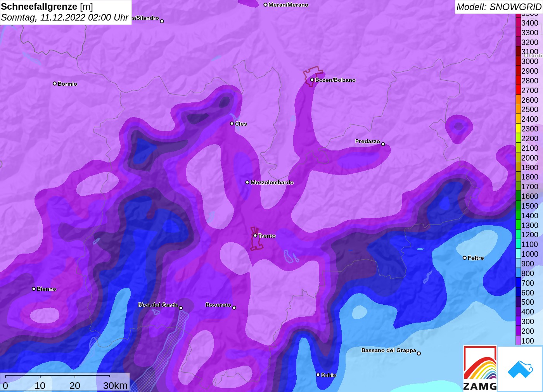Click the blue house cloud logo
The image size is (543, 392).
click(520, 369)
